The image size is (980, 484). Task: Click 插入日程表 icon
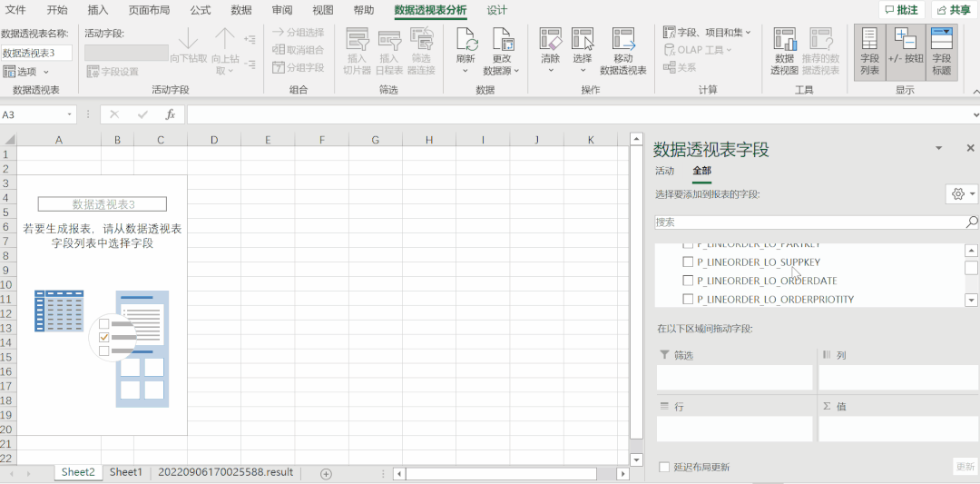389,39
